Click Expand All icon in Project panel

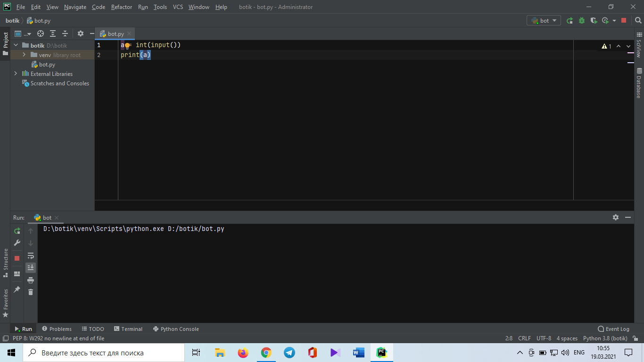53,33
